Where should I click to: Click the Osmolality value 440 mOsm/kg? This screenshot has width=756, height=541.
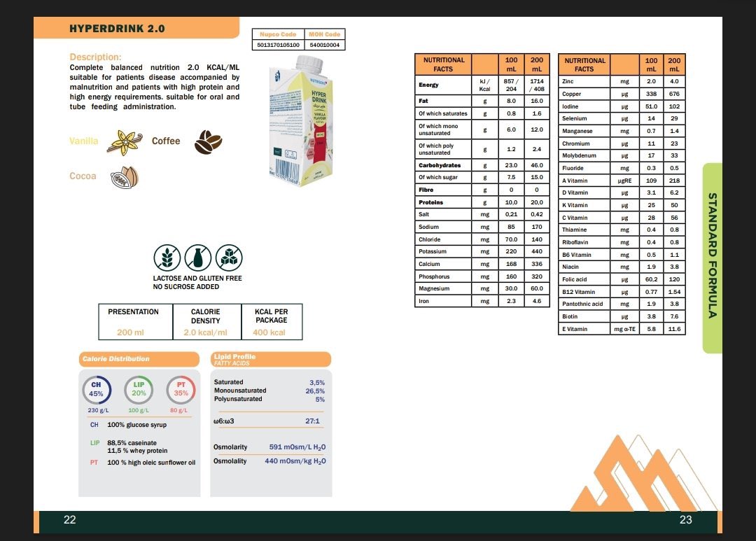(x=295, y=461)
